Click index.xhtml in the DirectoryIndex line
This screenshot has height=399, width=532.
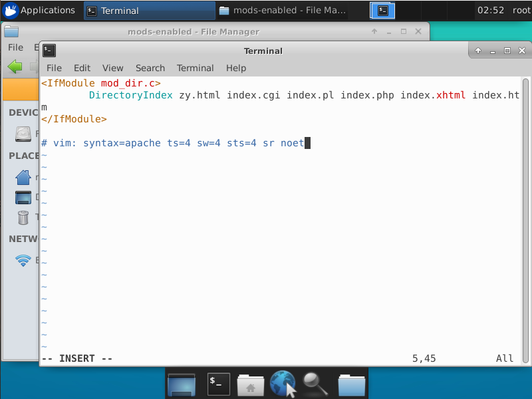(433, 95)
